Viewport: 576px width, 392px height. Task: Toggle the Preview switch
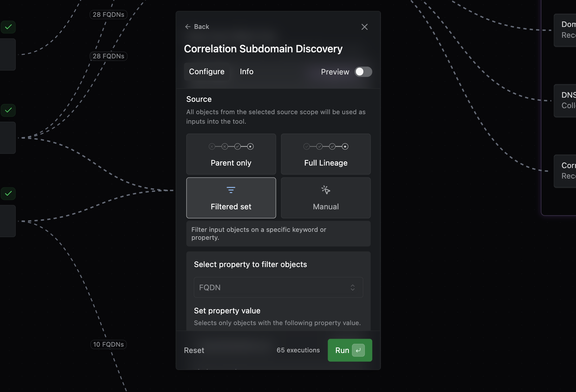point(363,72)
